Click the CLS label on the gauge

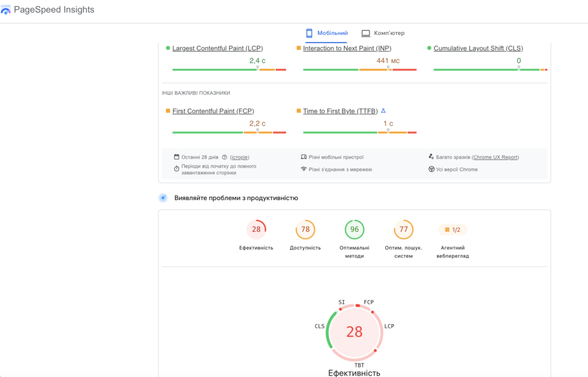coord(319,327)
